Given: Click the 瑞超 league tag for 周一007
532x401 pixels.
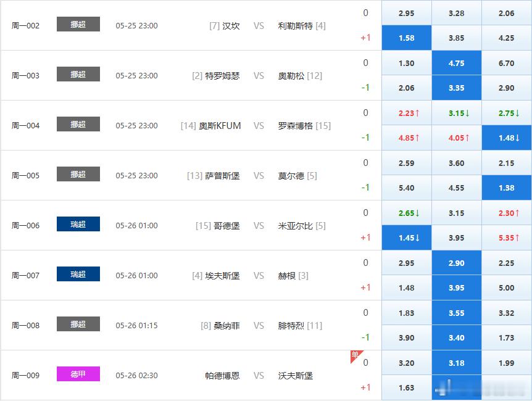Looking at the screenshot, I should 78,274.
